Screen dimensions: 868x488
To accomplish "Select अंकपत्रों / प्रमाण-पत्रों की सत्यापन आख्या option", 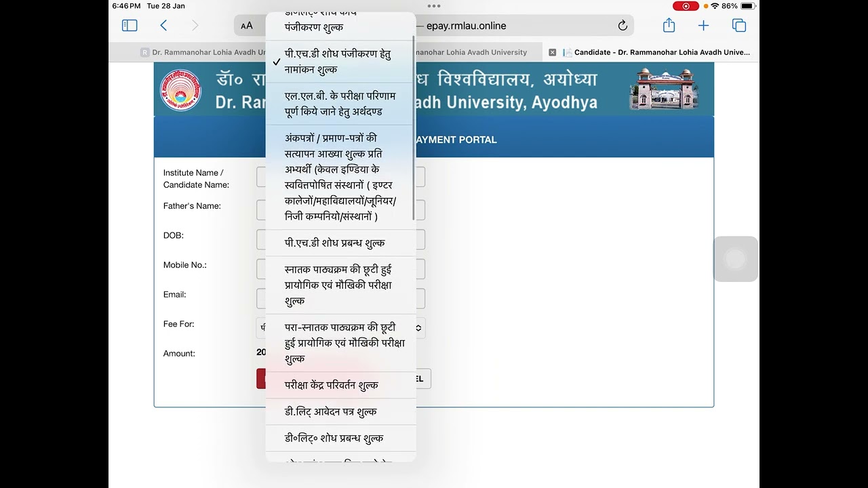I will 340,178.
